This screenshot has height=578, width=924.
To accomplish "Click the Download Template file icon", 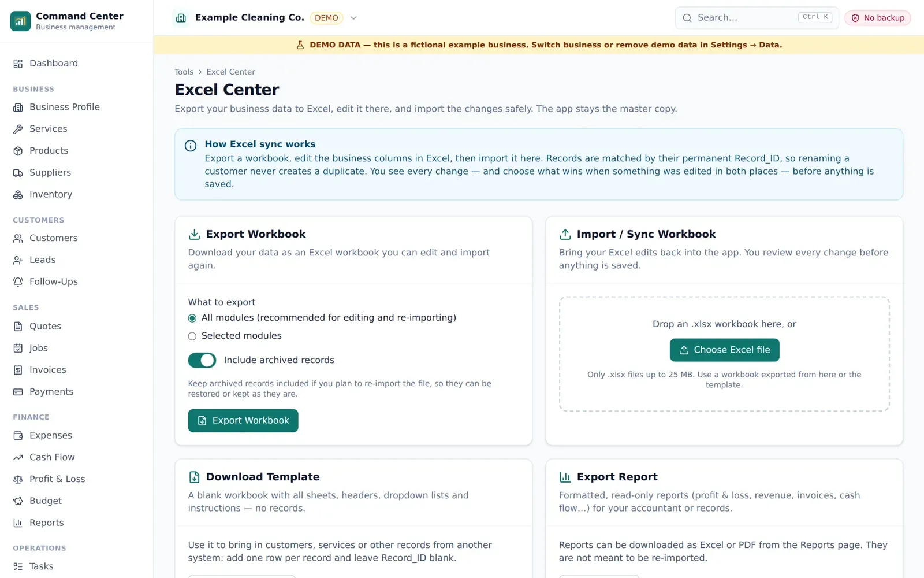I will (x=194, y=477).
